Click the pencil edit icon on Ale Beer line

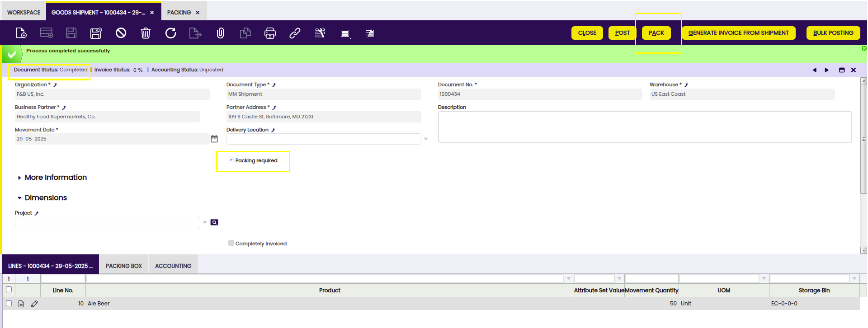pyautogui.click(x=34, y=304)
